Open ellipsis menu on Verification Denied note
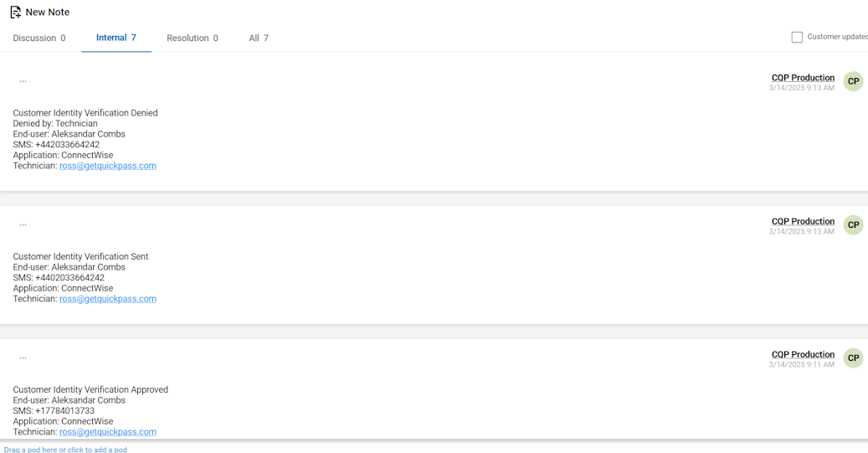The width and height of the screenshot is (868, 453). (23, 81)
